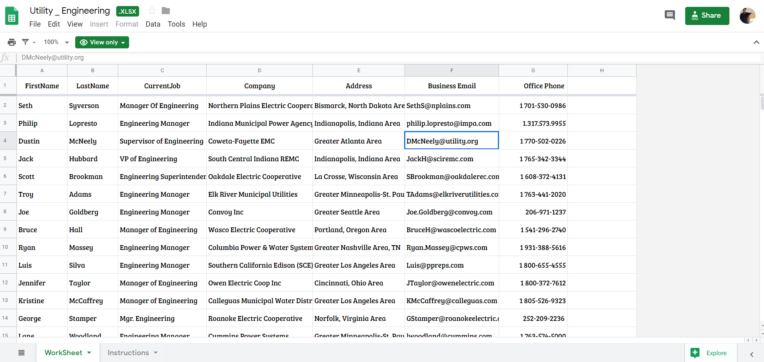Click the document title Utility _ Engineering
Image resolution: width=764 pixels, height=362 pixels.
[x=70, y=11]
